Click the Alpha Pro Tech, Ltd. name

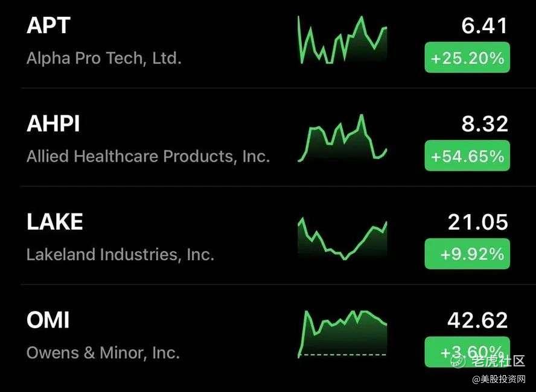[x=104, y=58]
